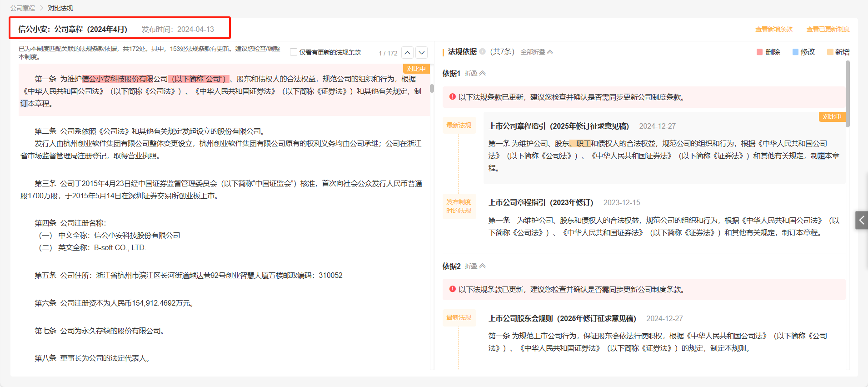Click 依据1 update warning banner
The height and width of the screenshot is (387, 868).
644,97
